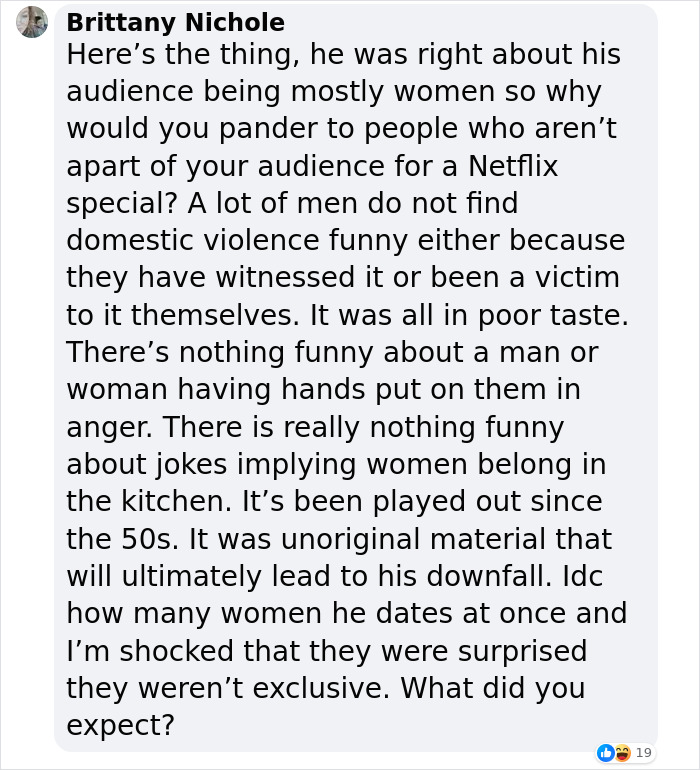Click the words 'I'm shocked that they were surprised'
The image size is (700, 770).
tap(326, 651)
